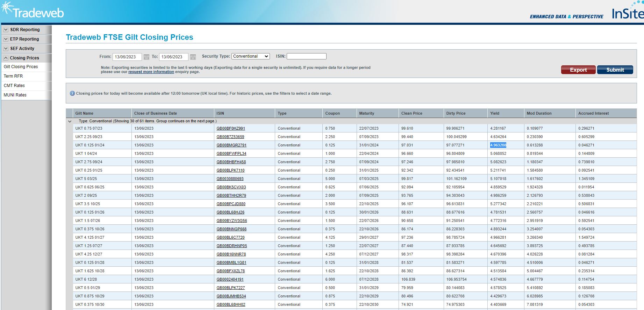The height and width of the screenshot is (310, 644).
Task: Open MUNI Rates page
Action: (x=15, y=95)
